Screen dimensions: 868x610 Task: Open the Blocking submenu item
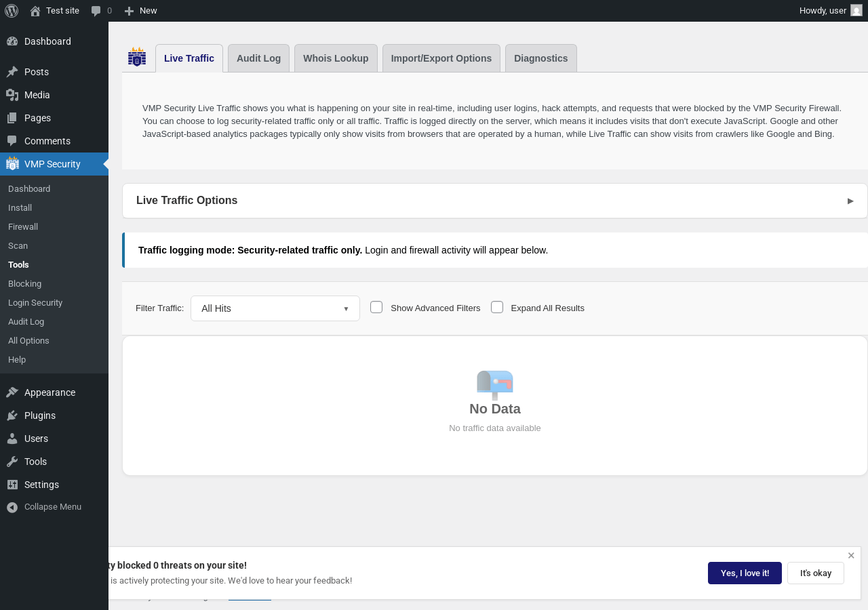coord(54,283)
